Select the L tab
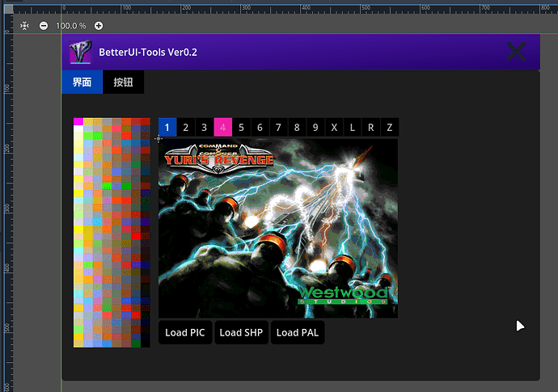This screenshot has height=392, width=558. 353,128
